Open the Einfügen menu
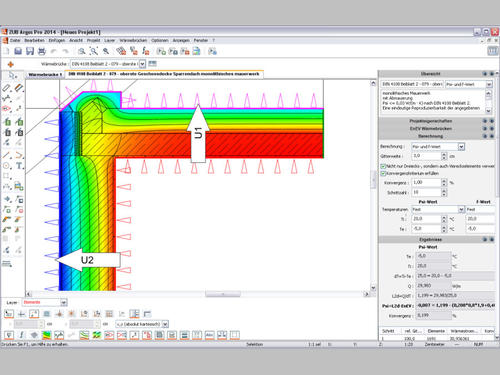The image size is (500, 375). (x=57, y=40)
